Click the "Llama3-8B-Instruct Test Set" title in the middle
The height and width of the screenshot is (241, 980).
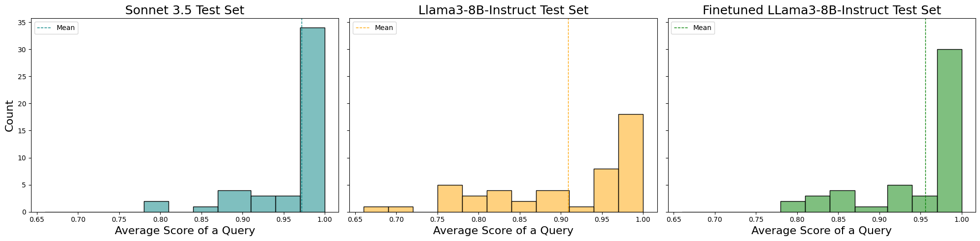pos(503,10)
